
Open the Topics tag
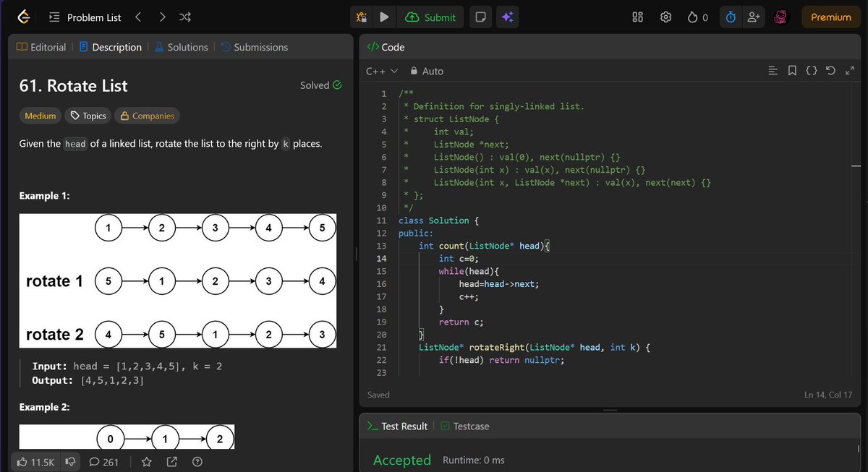point(87,116)
